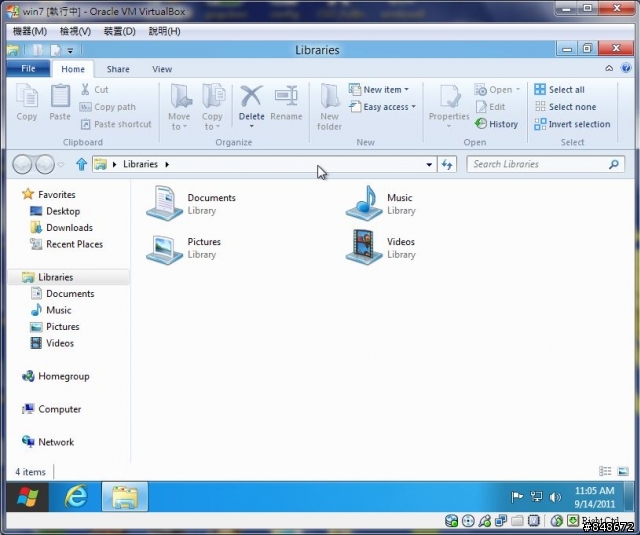Open the New item dropdown
640x535 pixels.
[379, 89]
